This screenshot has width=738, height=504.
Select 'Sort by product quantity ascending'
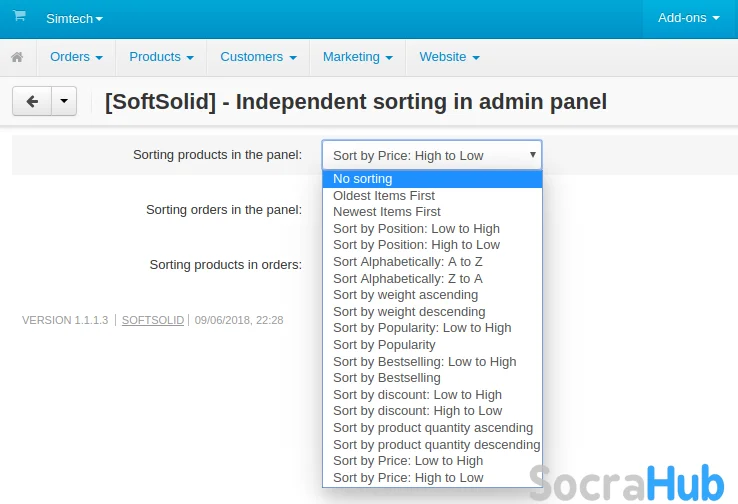pos(432,428)
